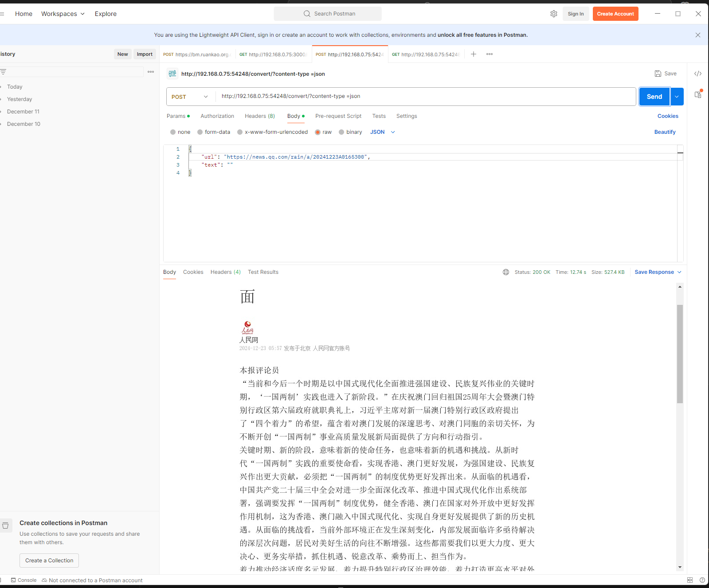
Task: Click the search magnifier in Search Postman
Action: [x=307, y=14]
